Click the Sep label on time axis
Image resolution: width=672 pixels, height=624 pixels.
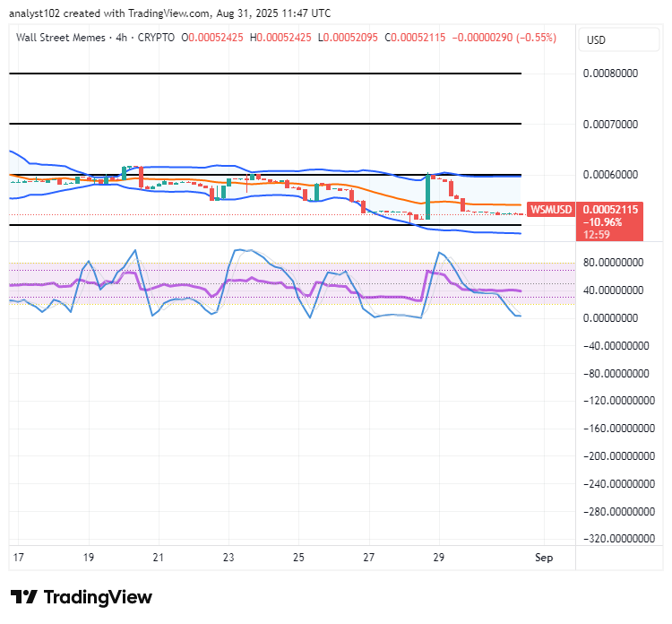(544, 558)
